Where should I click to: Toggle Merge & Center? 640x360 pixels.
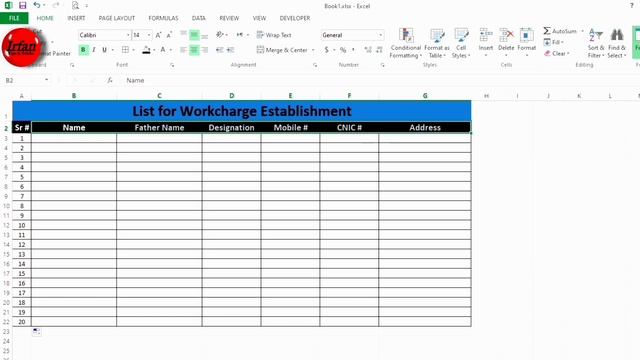click(x=282, y=50)
